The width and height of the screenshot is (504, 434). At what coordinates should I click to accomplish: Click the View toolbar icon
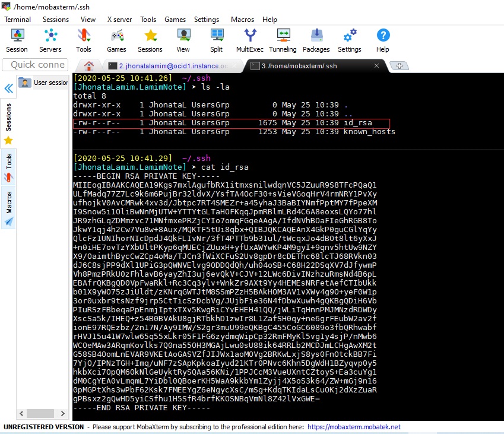pyautogui.click(x=183, y=41)
